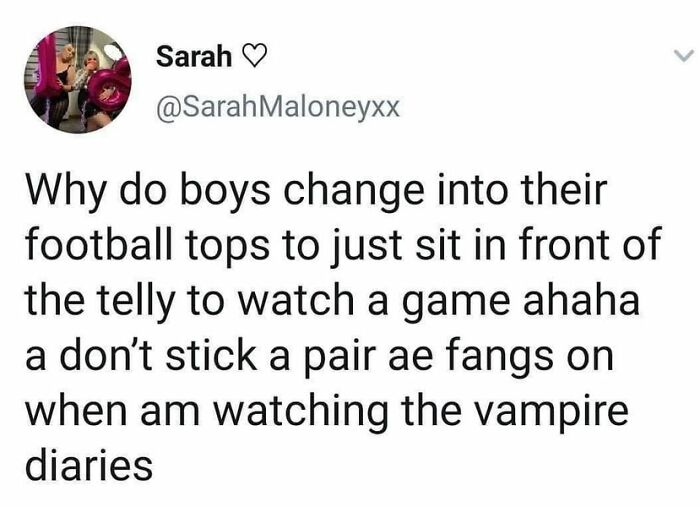Click the word 'stick' in the tweet
Viewport: 700px width, 507px height.
(211, 355)
